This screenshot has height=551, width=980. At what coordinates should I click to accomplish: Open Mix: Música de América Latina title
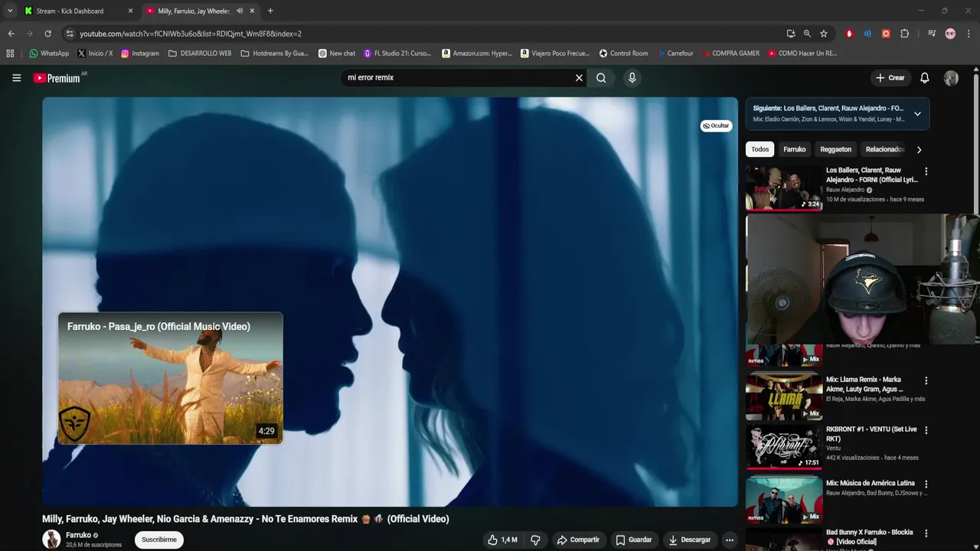coord(871,483)
